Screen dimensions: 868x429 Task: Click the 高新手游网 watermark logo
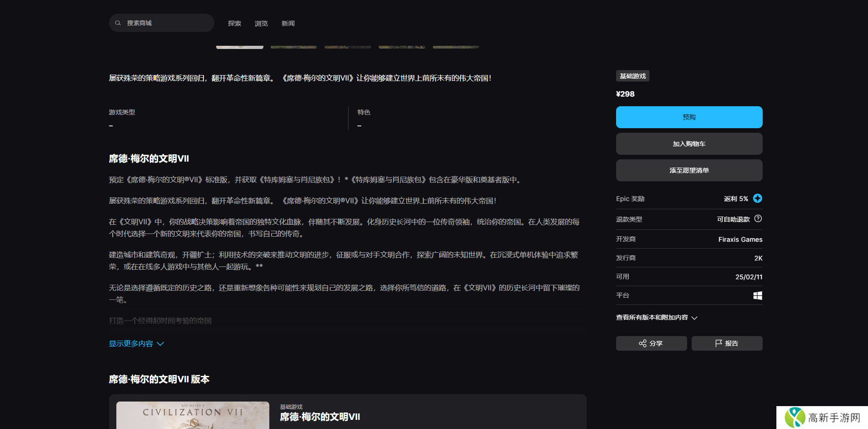795,418
